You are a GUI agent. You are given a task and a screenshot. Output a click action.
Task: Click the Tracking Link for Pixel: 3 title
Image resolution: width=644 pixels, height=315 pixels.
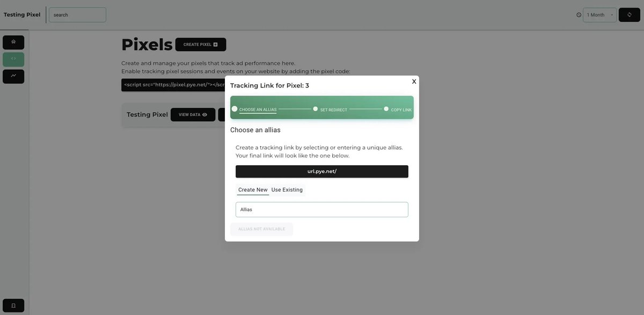coord(269,86)
